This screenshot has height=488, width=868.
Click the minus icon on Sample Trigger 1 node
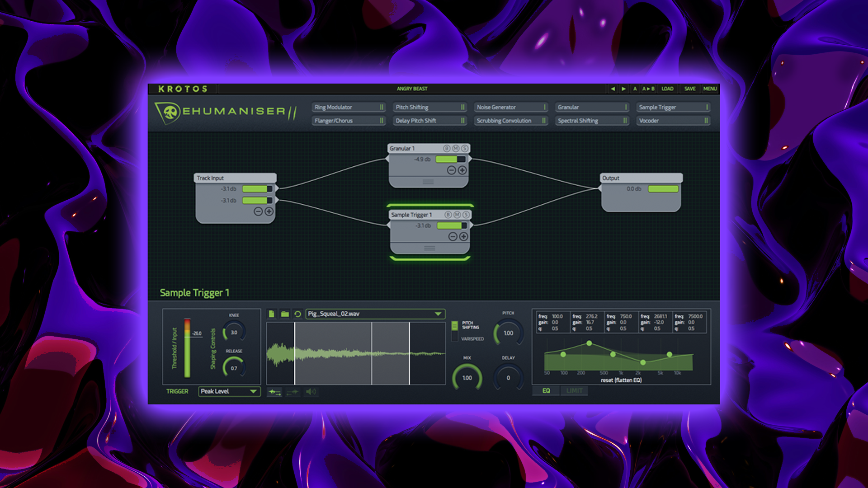[453, 237]
